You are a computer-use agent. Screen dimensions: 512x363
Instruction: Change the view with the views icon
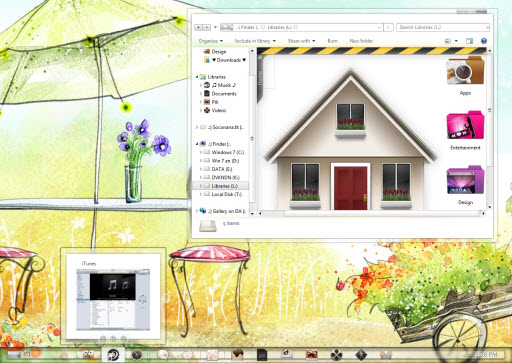448,41
